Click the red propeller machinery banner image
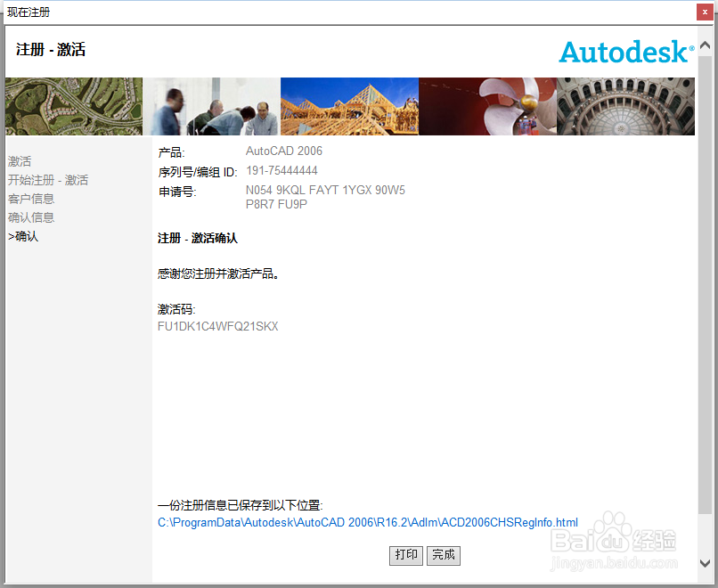Screen dimensions: 718x588 click(487, 106)
